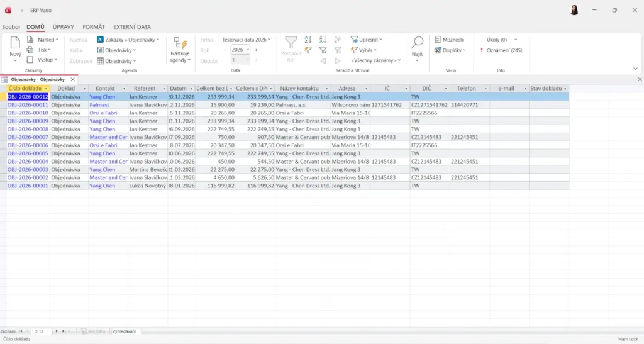Viewport: 644px width, 344px height.
Task: Open order link OBJ-2026-00011
Action: pyautogui.click(x=28, y=105)
